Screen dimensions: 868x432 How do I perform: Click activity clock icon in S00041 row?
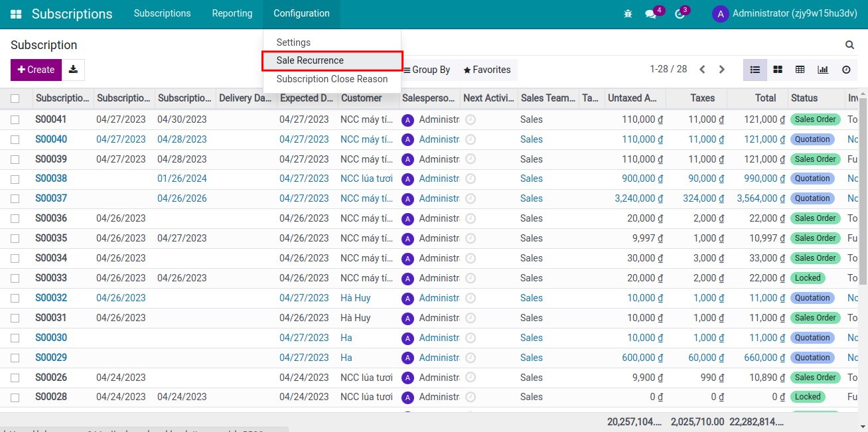[x=470, y=120]
